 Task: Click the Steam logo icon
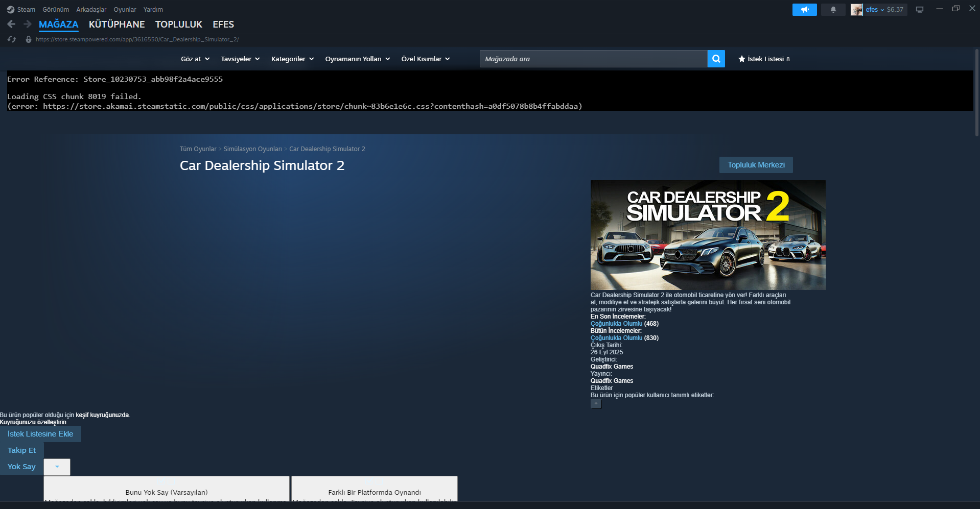[11, 10]
